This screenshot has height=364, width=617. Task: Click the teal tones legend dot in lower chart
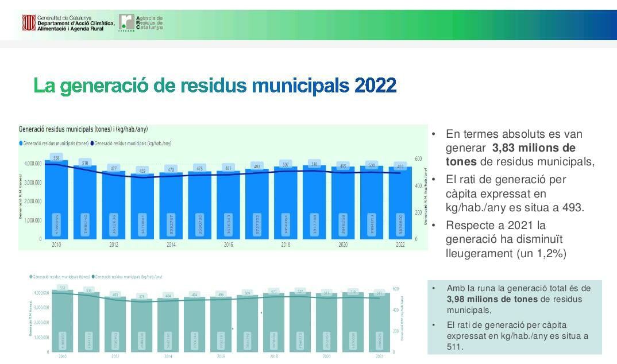pyautogui.click(x=31, y=277)
